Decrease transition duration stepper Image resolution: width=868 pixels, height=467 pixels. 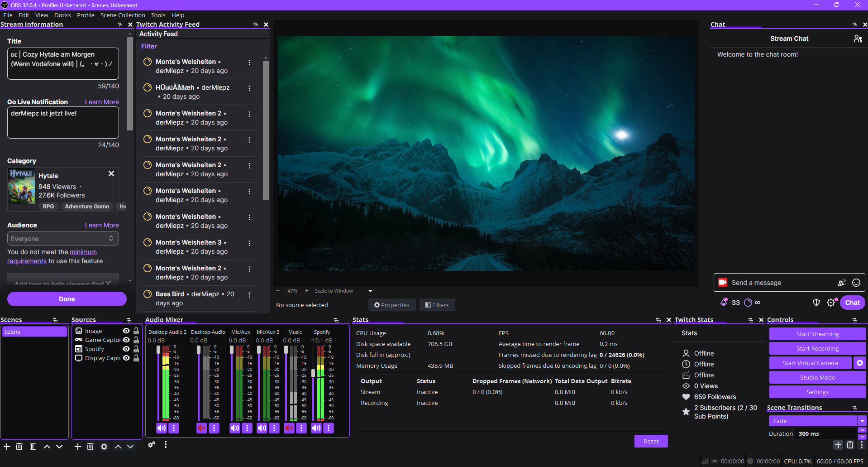[x=862, y=437]
